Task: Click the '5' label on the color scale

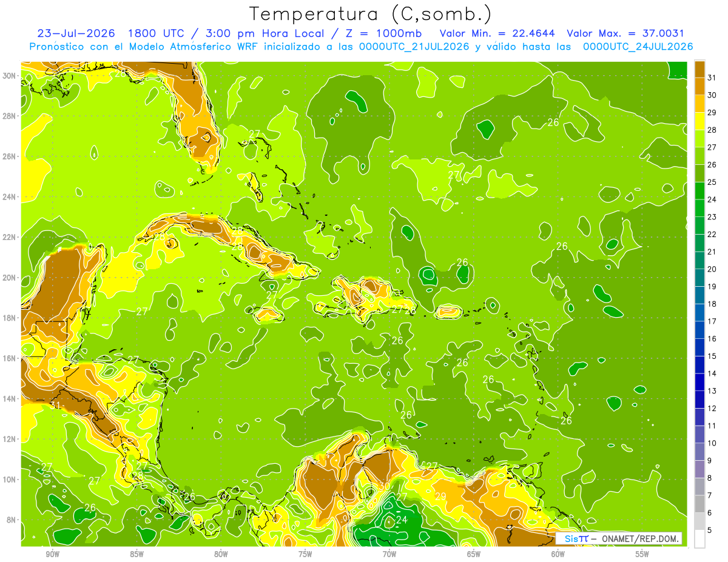Action: (x=710, y=530)
